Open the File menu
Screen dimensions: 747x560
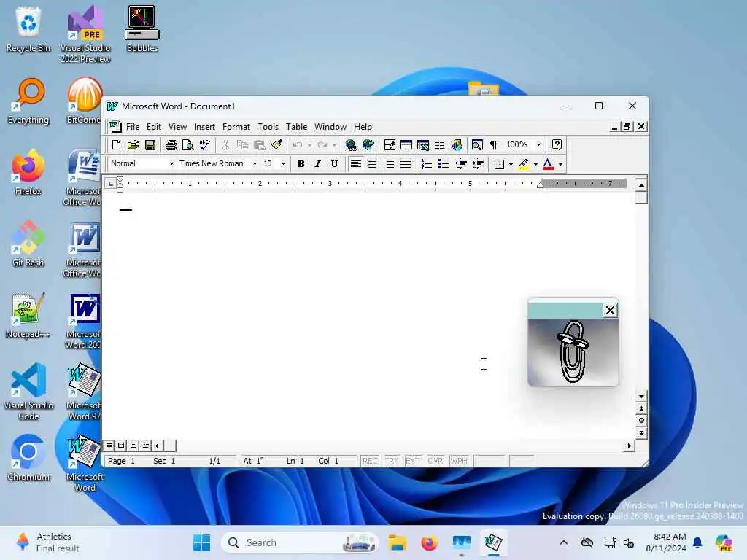tap(133, 127)
